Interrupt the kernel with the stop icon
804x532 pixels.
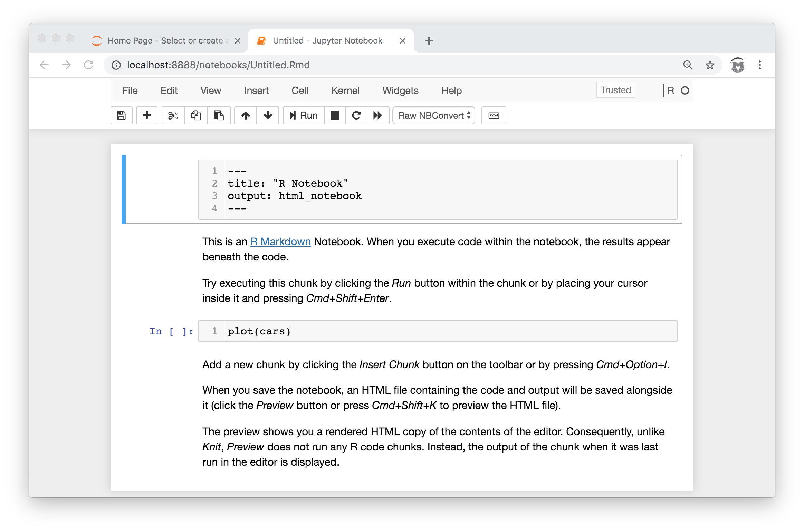335,115
